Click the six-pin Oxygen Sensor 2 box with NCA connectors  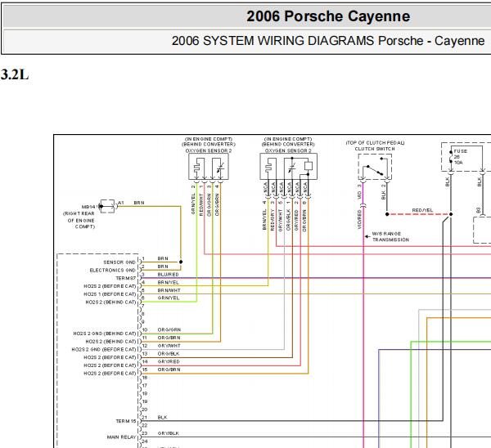pos(288,167)
